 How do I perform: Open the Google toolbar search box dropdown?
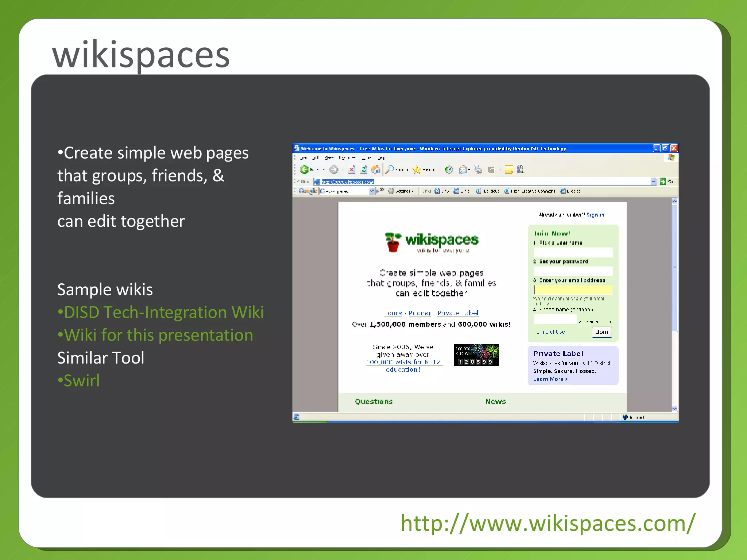pos(372,191)
